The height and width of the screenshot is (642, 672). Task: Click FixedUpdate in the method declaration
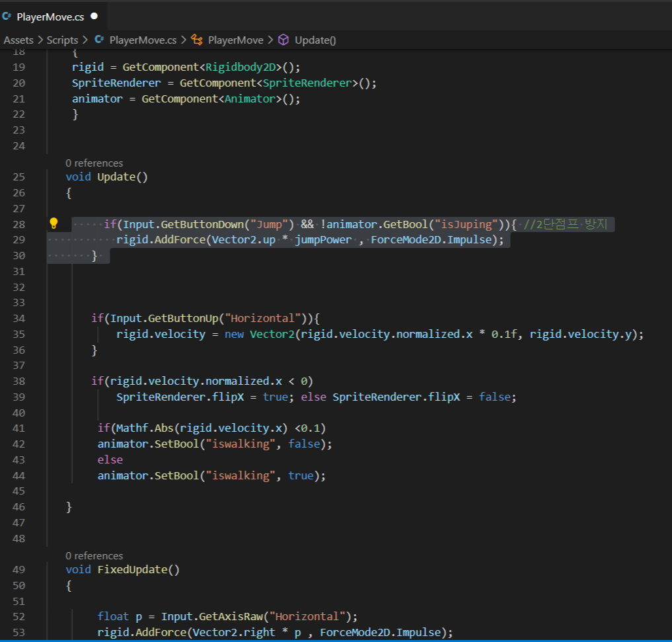pyautogui.click(x=132, y=569)
